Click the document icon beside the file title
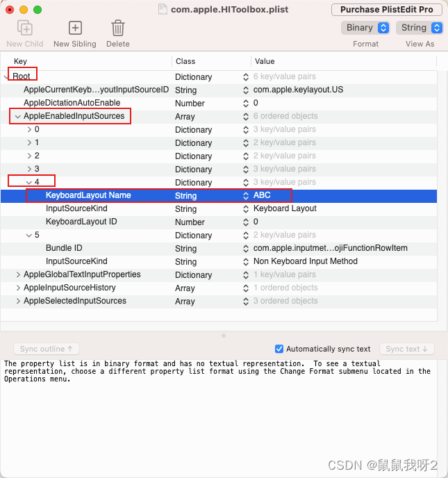448x478 pixels. point(163,10)
